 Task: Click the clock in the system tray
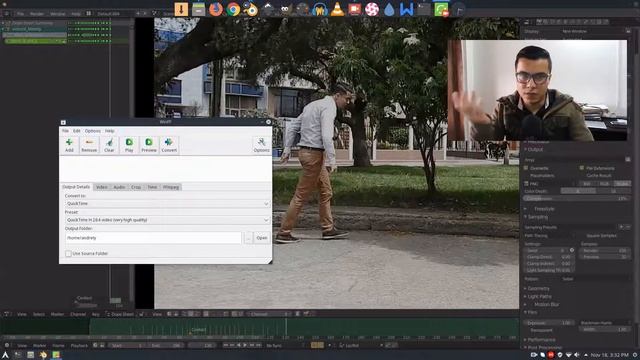pyautogui.click(x=609, y=355)
